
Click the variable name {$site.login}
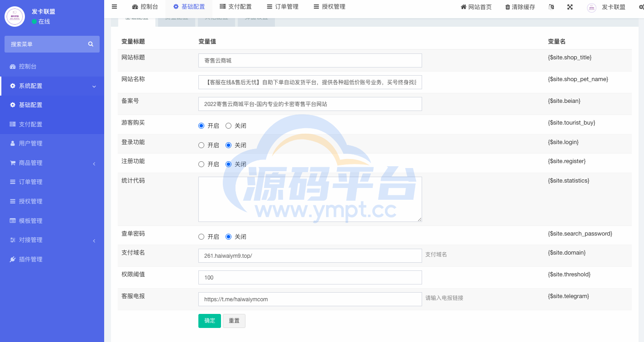563,142
